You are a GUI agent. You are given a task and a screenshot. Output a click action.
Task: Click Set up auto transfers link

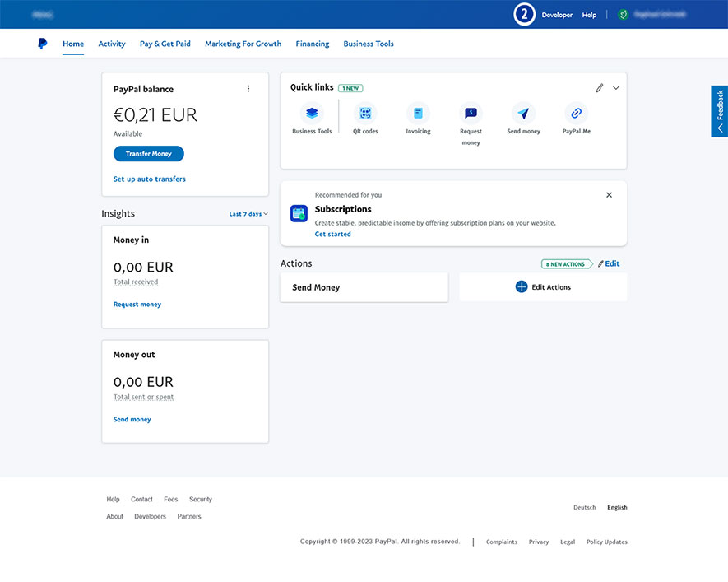(150, 179)
